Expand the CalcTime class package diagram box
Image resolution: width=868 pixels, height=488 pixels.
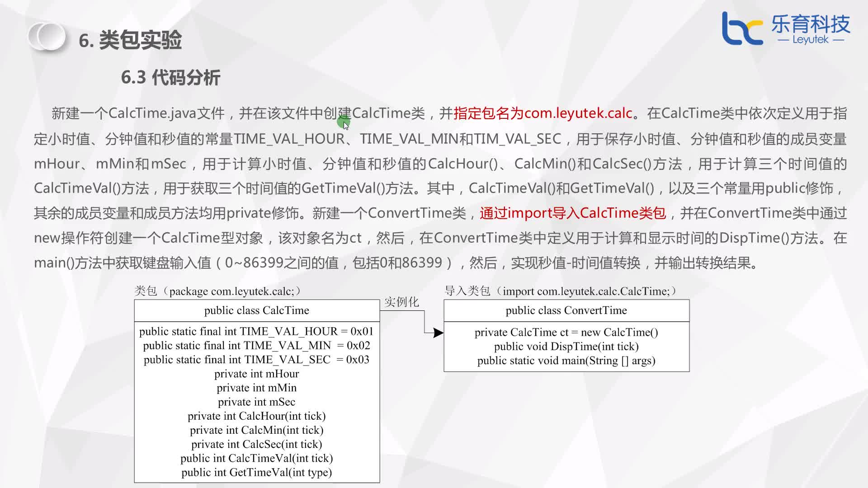(x=256, y=390)
